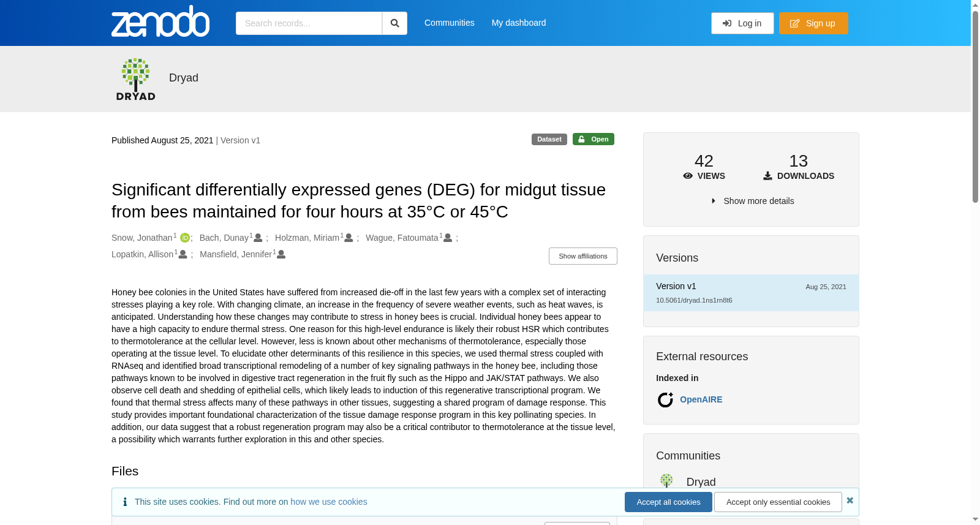980x525 pixels.
Task: Accept only essential cookies
Action: tap(778, 502)
